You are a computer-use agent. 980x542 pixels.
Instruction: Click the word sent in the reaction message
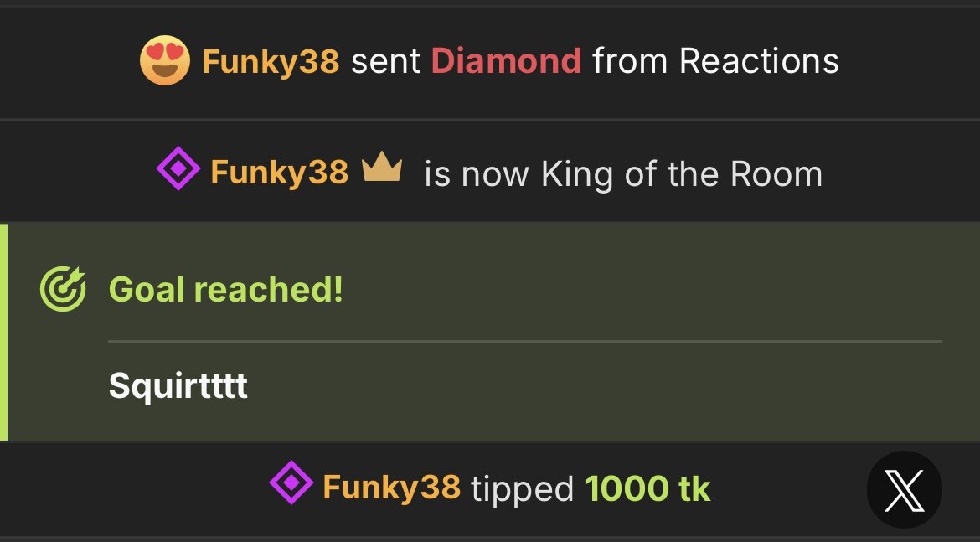pos(385,61)
